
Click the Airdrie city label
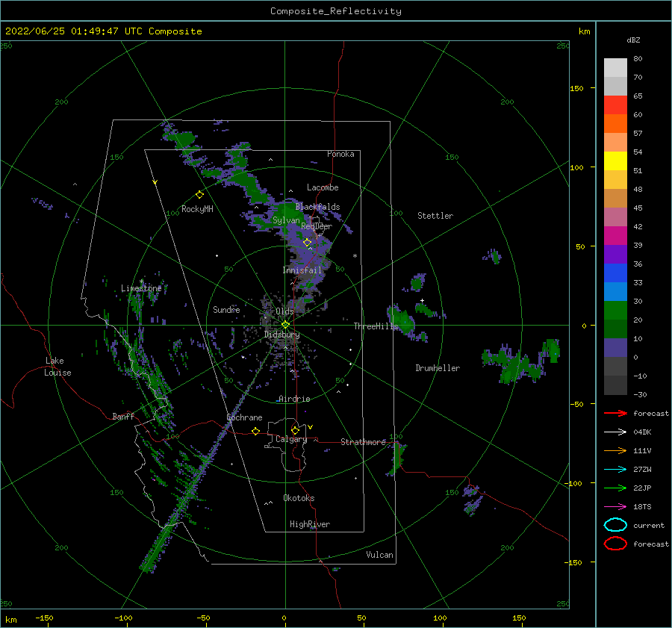tap(294, 399)
